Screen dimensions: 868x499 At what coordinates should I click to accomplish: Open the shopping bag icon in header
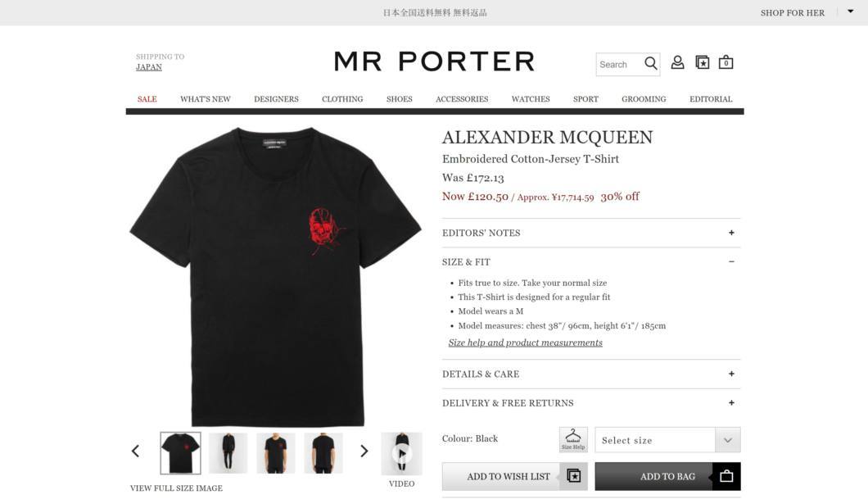tap(726, 62)
